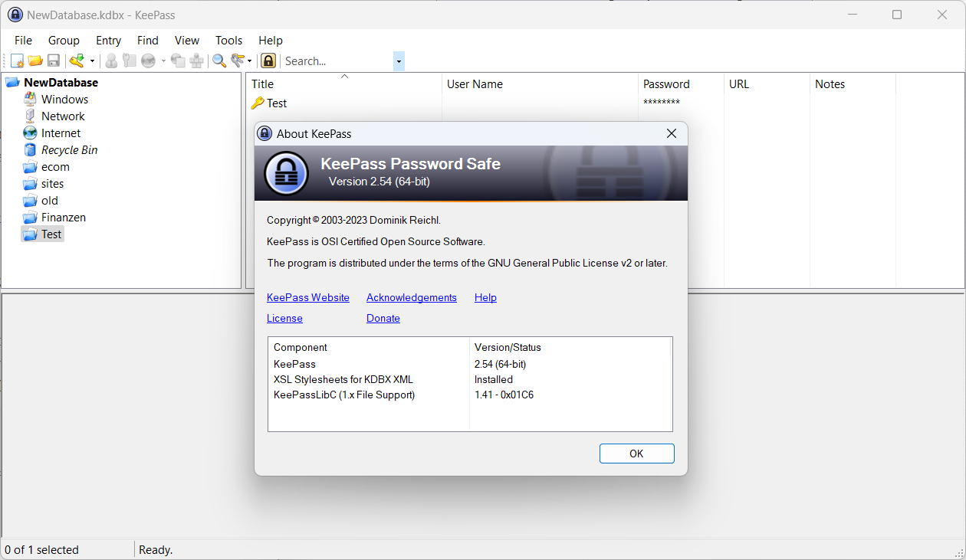The image size is (966, 560).
Task: Select the Finanzen group
Action: click(61, 217)
